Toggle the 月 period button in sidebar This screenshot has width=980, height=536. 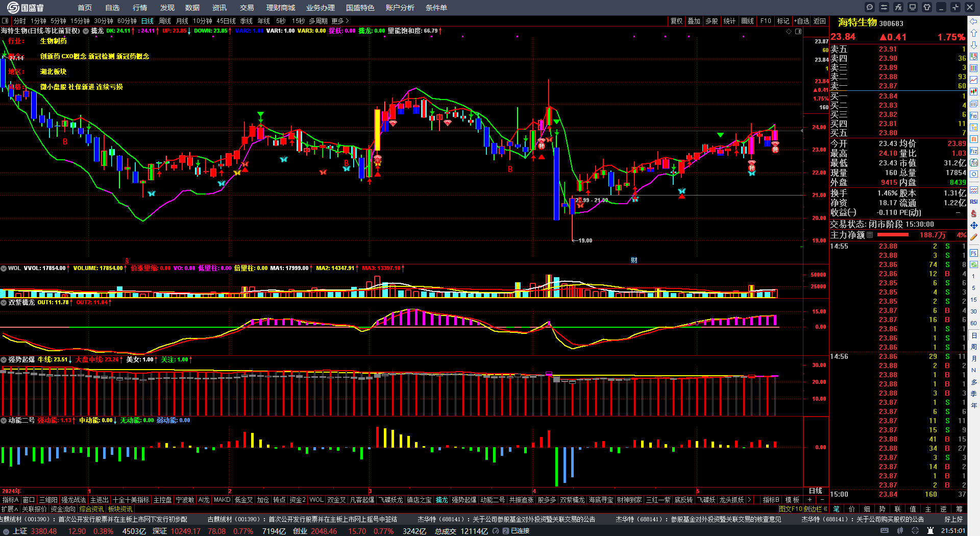[x=974, y=359]
